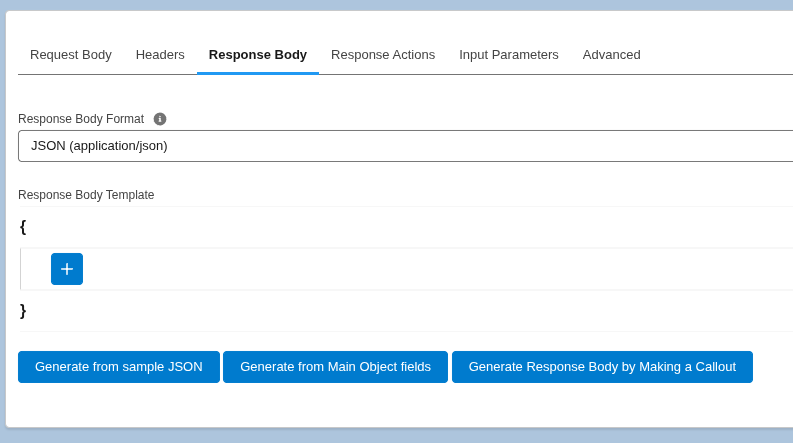Click Generate from sample JSON button
This screenshot has width=793, height=443.
point(119,367)
